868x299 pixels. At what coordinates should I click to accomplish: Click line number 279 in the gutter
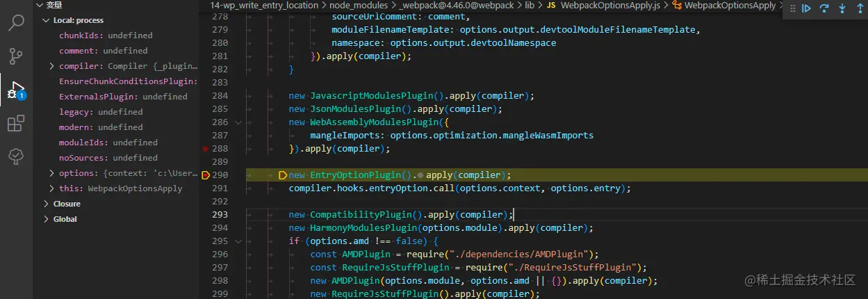pyautogui.click(x=220, y=30)
